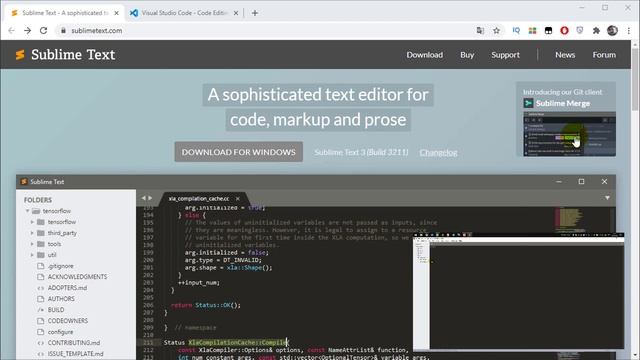640x360 pixels.
Task: Collapse the top-level tensorflow folder
Action: click(28, 211)
